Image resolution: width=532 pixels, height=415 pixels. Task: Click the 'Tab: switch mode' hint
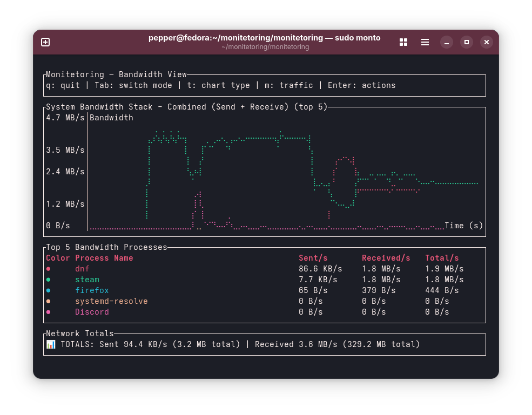[x=133, y=85]
